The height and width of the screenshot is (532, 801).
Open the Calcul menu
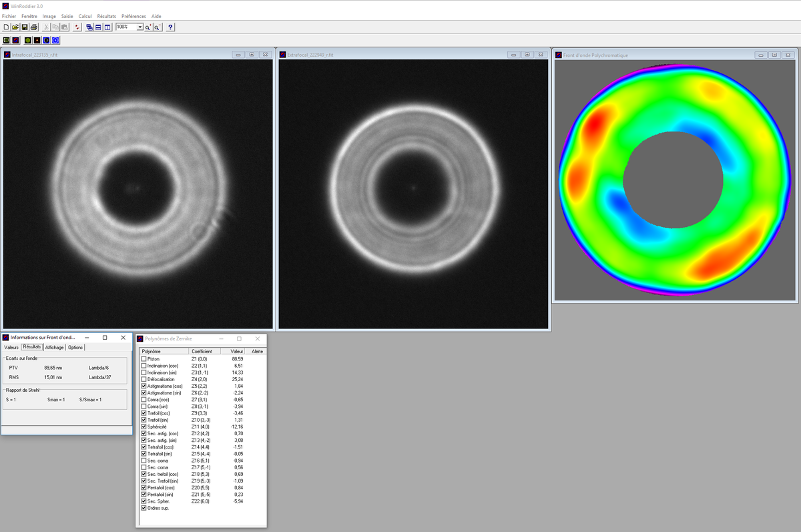85,16
